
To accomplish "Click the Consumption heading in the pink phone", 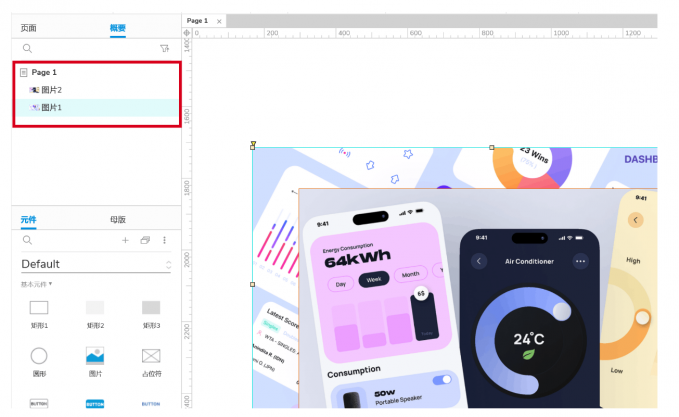I will point(354,372).
